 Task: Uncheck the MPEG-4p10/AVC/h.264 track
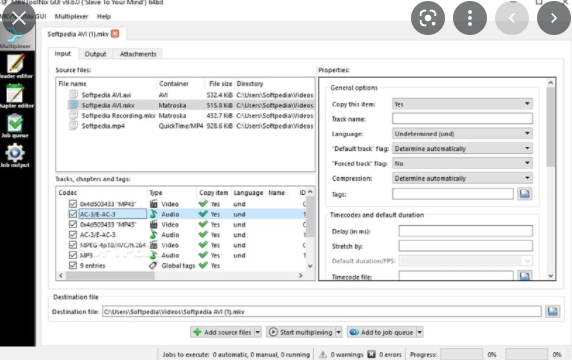click(73, 245)
